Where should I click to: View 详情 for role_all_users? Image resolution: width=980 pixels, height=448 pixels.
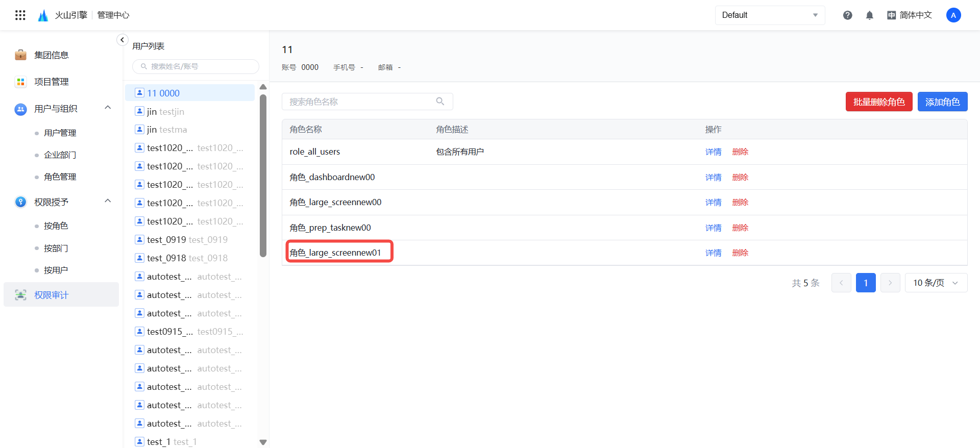click(713, 152)
